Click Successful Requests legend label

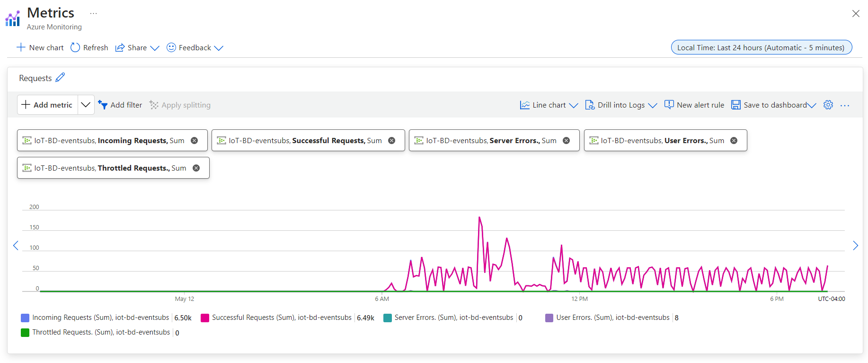point(282,318)
